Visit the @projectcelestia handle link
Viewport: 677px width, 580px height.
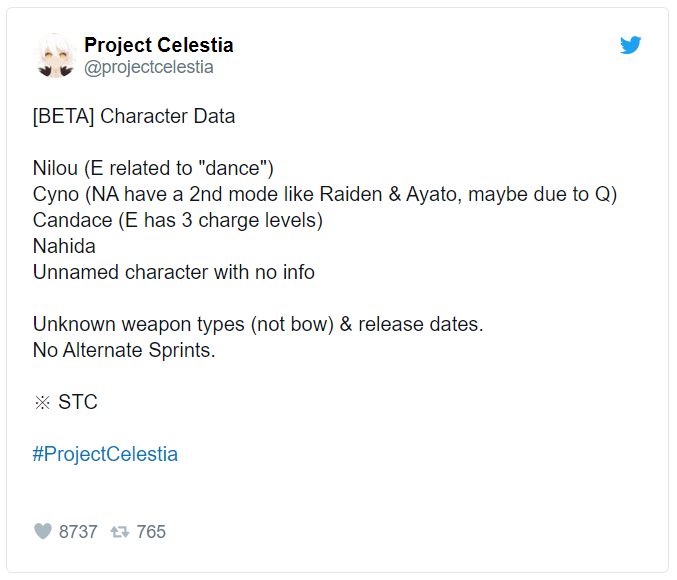tap(149, 67)
